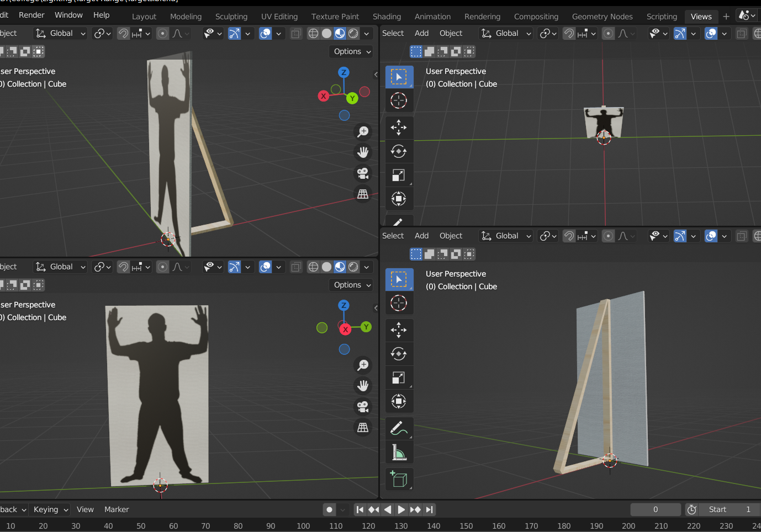Switch top-left viewport to solid shading
761x532 pixels.
click(326, 34)
